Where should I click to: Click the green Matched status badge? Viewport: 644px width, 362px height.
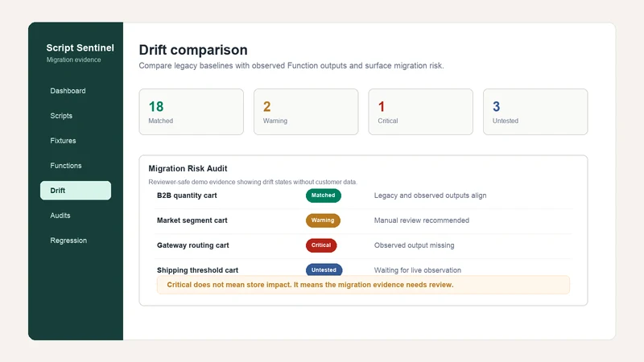pos(324,195)
